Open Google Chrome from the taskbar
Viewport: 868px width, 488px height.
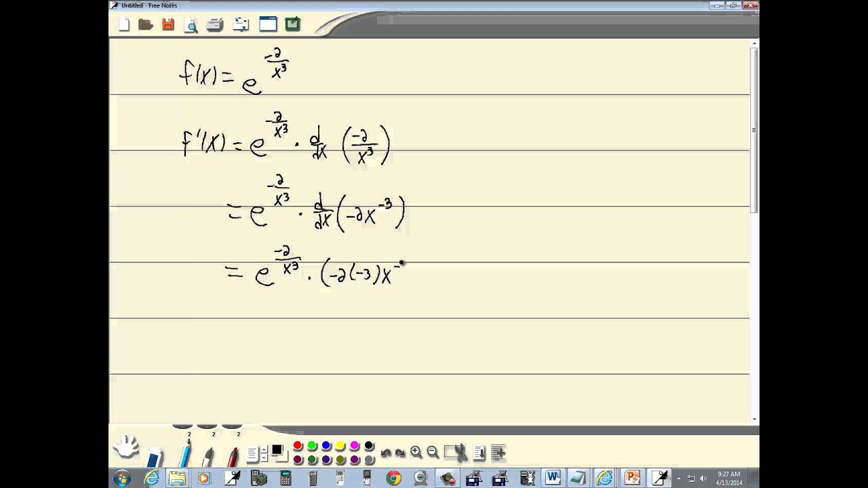(x=393, y=478)
